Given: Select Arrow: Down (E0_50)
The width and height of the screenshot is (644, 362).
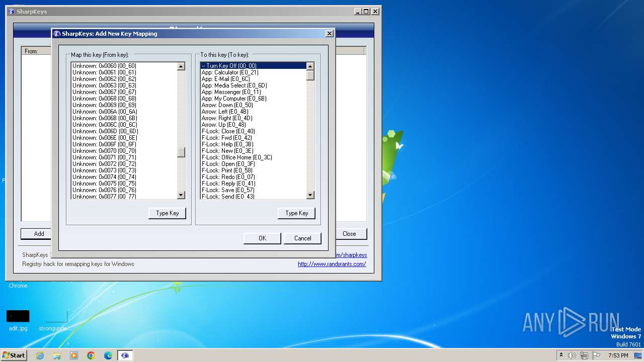Looking at the screenshot, I should [253, 105].
